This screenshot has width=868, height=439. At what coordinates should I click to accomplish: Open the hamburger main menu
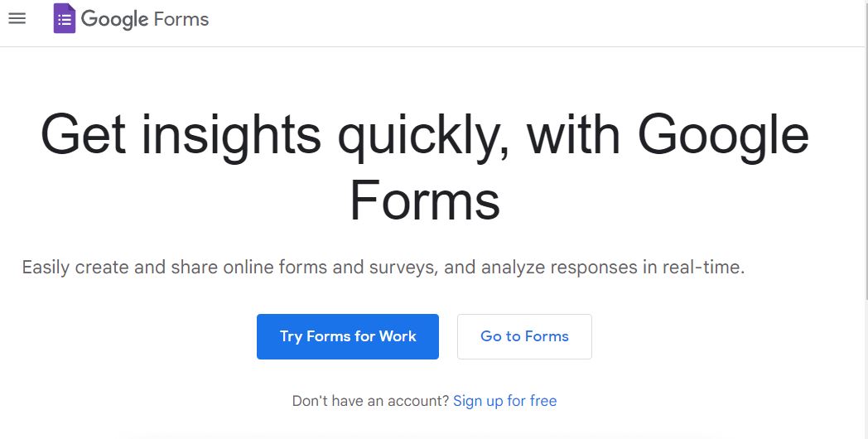coord(17,18)
